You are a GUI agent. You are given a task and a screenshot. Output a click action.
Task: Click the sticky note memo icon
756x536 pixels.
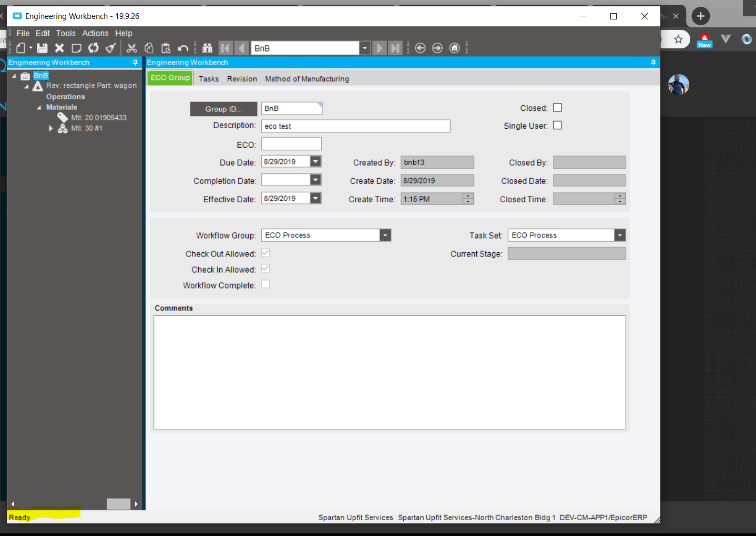[x=76, y=48]
